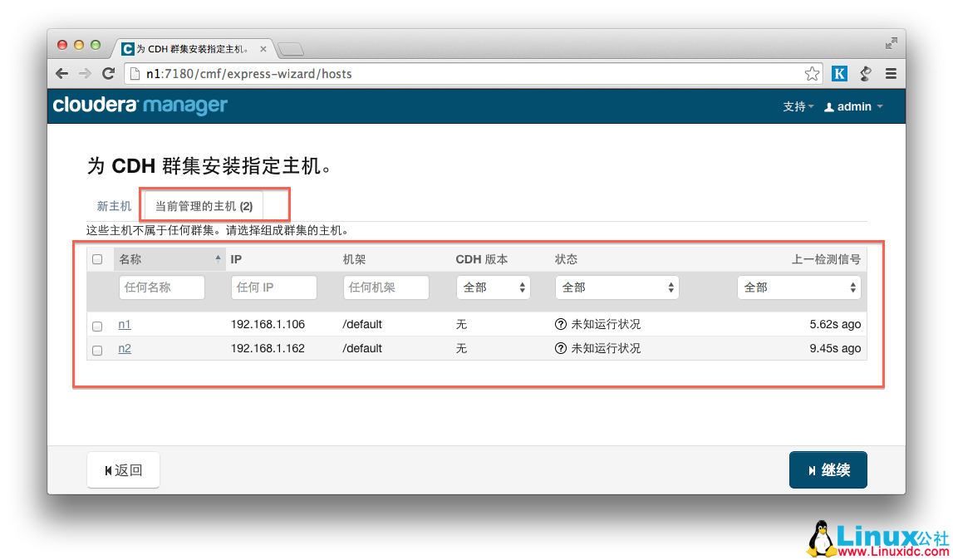The height and width of the screenshot is (560, 953).
Task: Click the question-mark status icon beside host n1
Action: (562, 325)
